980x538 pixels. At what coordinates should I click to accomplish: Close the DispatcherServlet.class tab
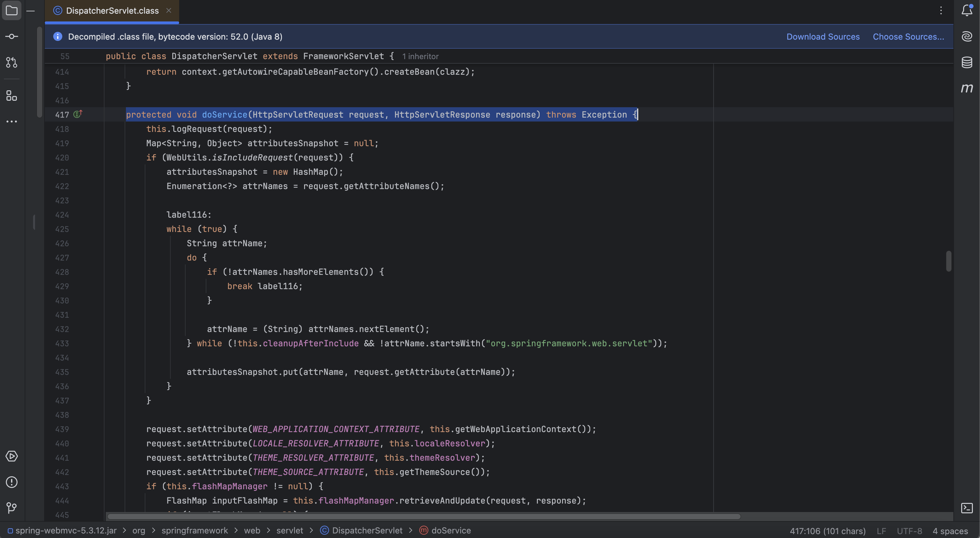click(x=168, y=11)
